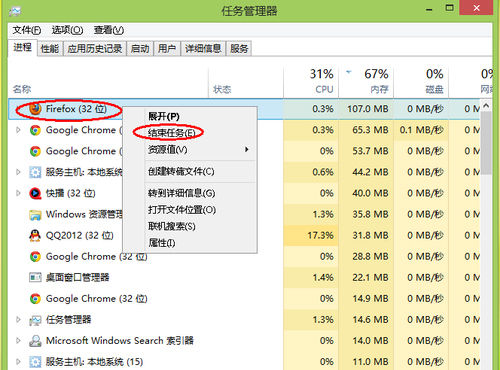This screenshot has width=500, height=370.
Task: Click the 0.6% CPU value cell
Action: pyautogui.click(x=311, y=172)
